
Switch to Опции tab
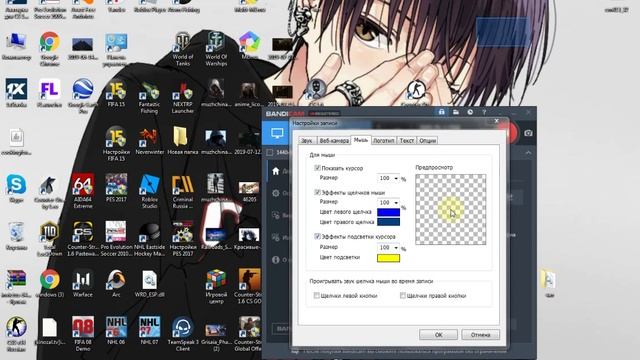427,140
